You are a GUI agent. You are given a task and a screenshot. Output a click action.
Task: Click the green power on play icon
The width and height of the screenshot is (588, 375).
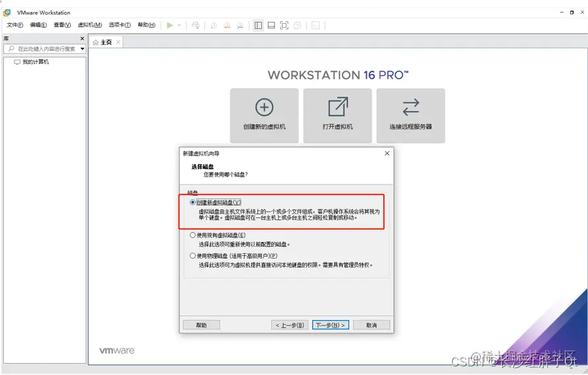170,25
